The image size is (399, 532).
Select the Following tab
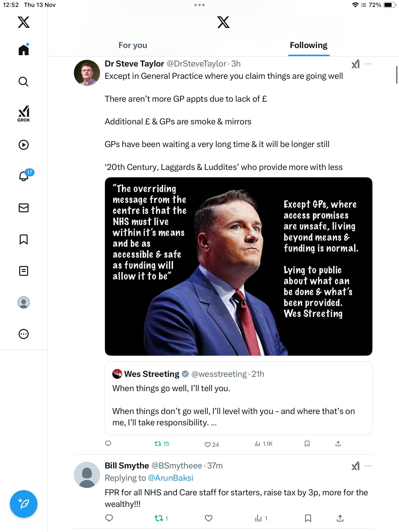[x=309, y=45]
